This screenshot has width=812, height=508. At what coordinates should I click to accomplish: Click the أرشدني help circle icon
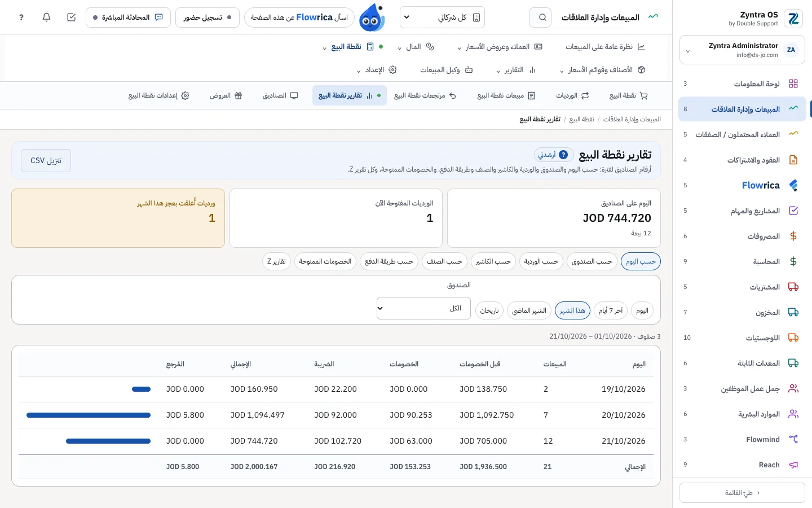pos(563,155)
